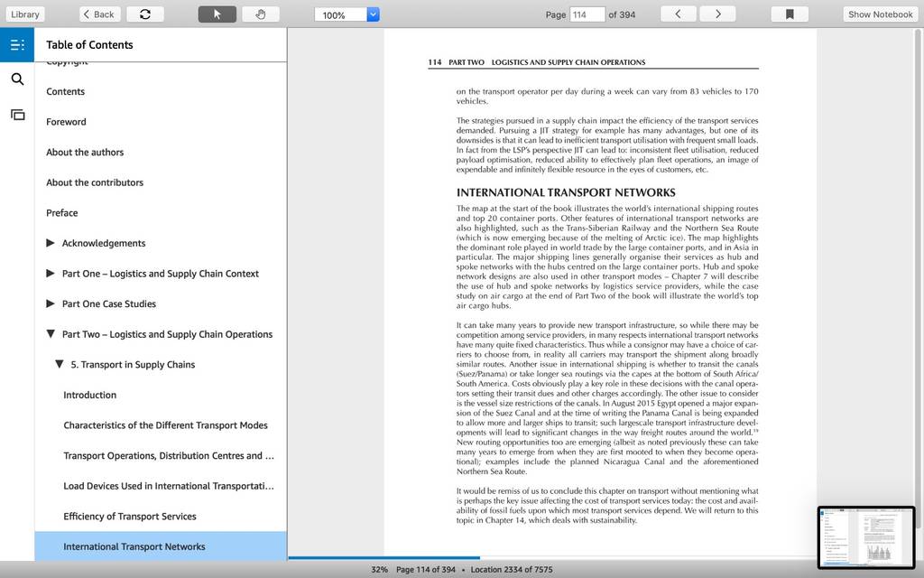
Task: Click the 32% progress status text
Action: click(380, 570)
